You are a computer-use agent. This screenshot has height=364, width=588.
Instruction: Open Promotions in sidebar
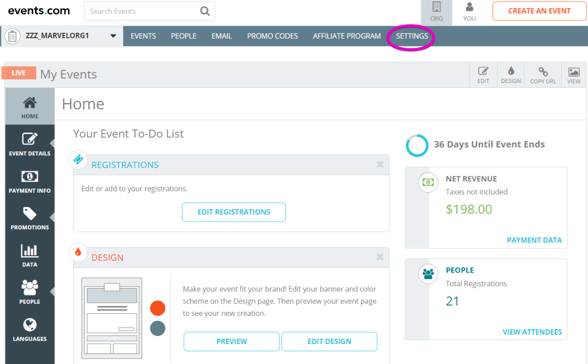point(30,218)
